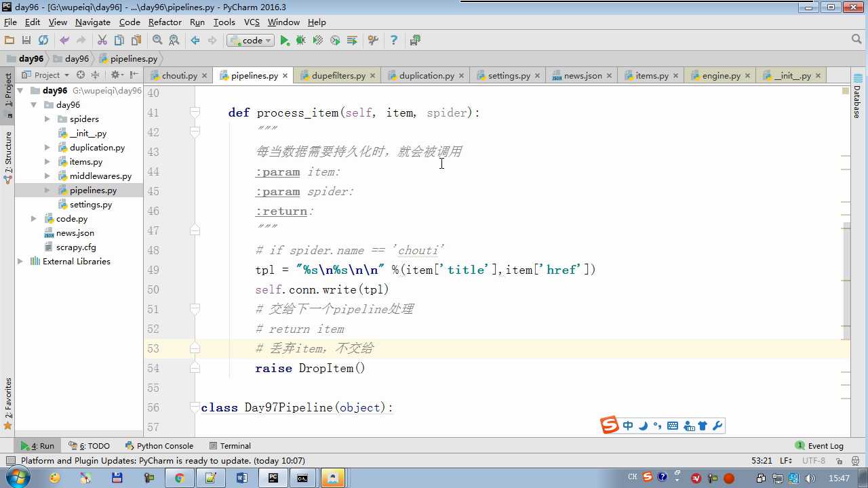This screenshot has height=488, width=868.
Task: Fold the process_item method at line 41
Action: click(195, 113)
